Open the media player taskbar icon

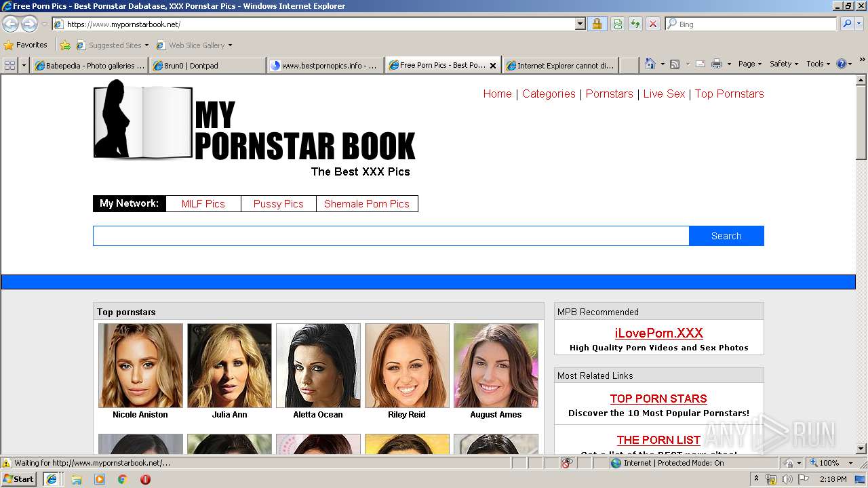pos(100,479)
